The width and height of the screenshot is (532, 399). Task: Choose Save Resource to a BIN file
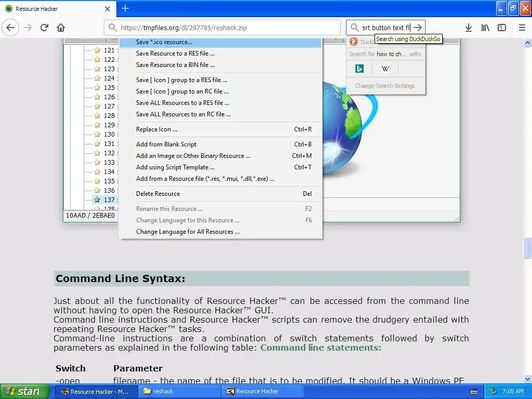(220, 65)
